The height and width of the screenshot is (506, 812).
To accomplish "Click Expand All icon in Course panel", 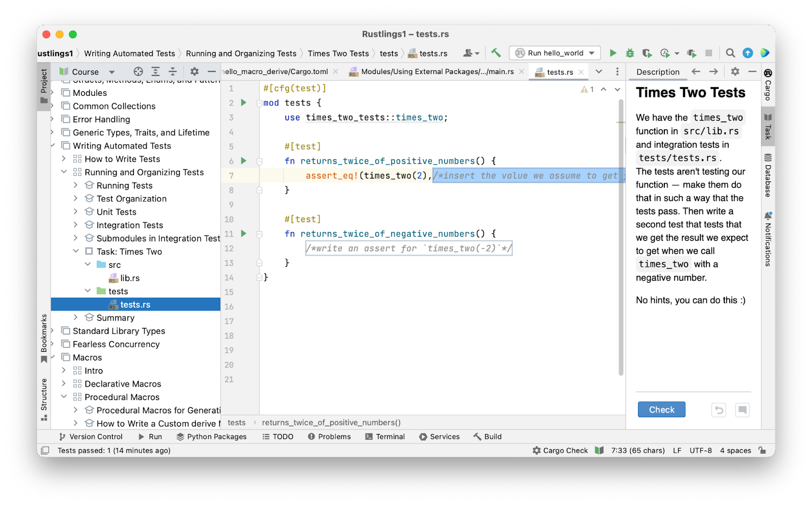I will 155,71.
